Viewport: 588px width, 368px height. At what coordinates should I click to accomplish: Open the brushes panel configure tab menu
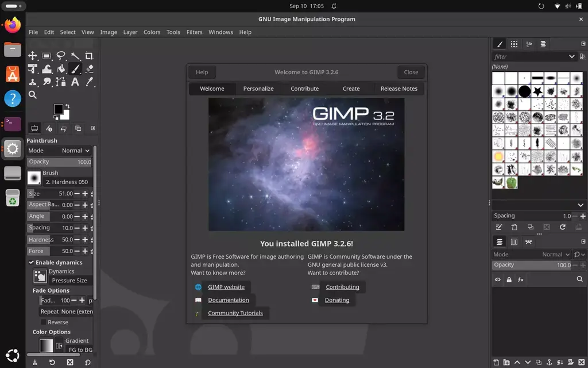[583, 44]
